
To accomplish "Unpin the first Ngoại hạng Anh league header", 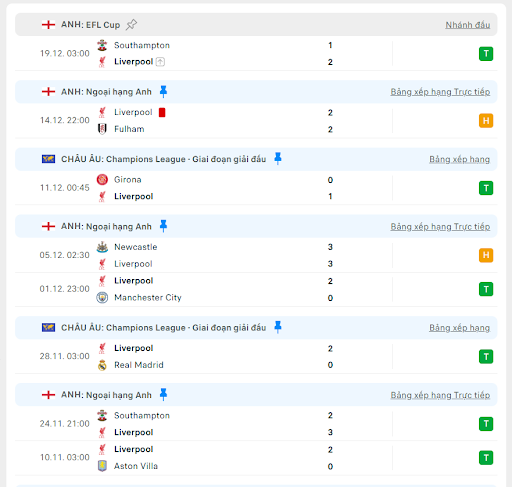I will pos(163,92).
